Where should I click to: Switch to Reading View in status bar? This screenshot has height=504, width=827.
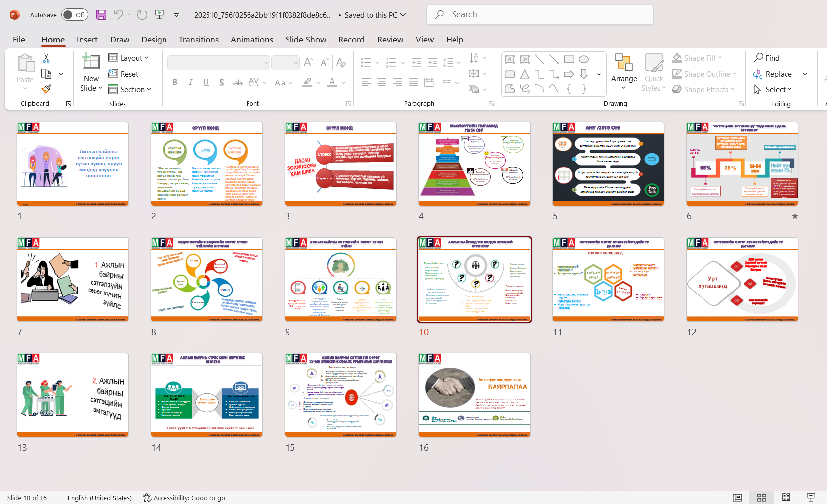click(x=786, y=498)
